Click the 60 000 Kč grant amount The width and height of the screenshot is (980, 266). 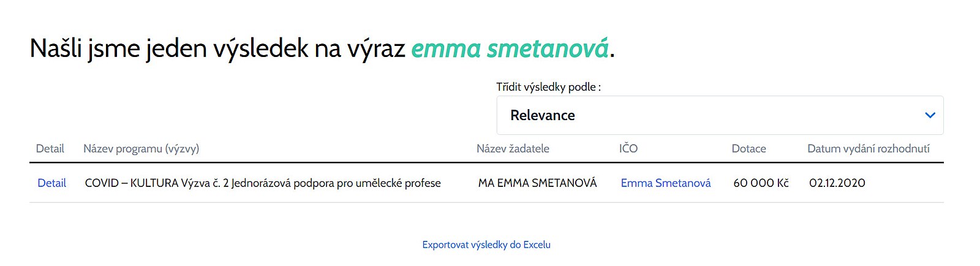click(x=761, y=183)
